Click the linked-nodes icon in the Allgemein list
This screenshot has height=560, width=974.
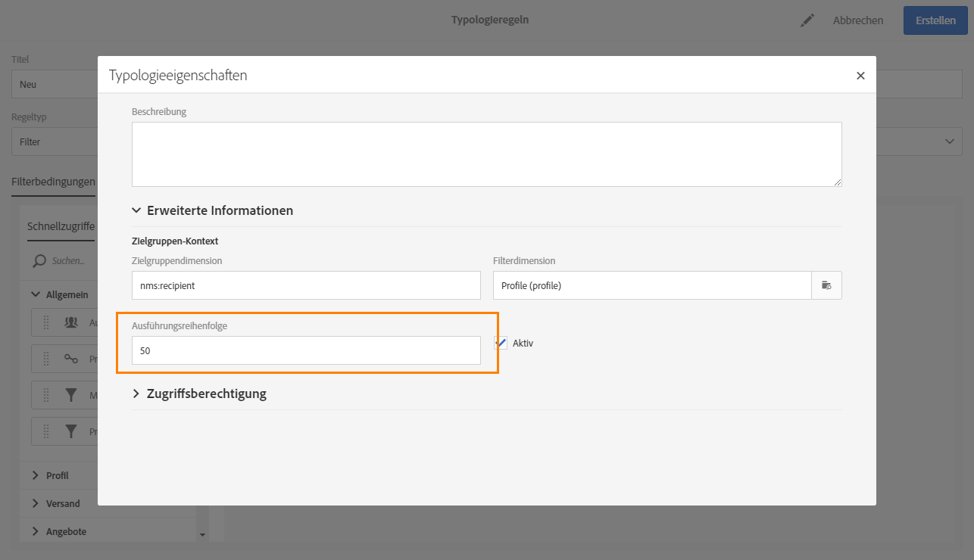coord(71,359)
